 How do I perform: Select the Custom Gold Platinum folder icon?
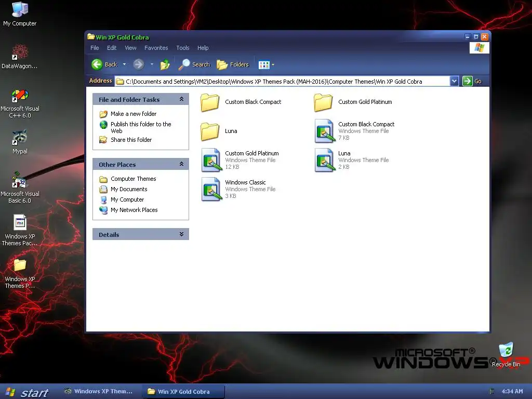click(323, 102)
